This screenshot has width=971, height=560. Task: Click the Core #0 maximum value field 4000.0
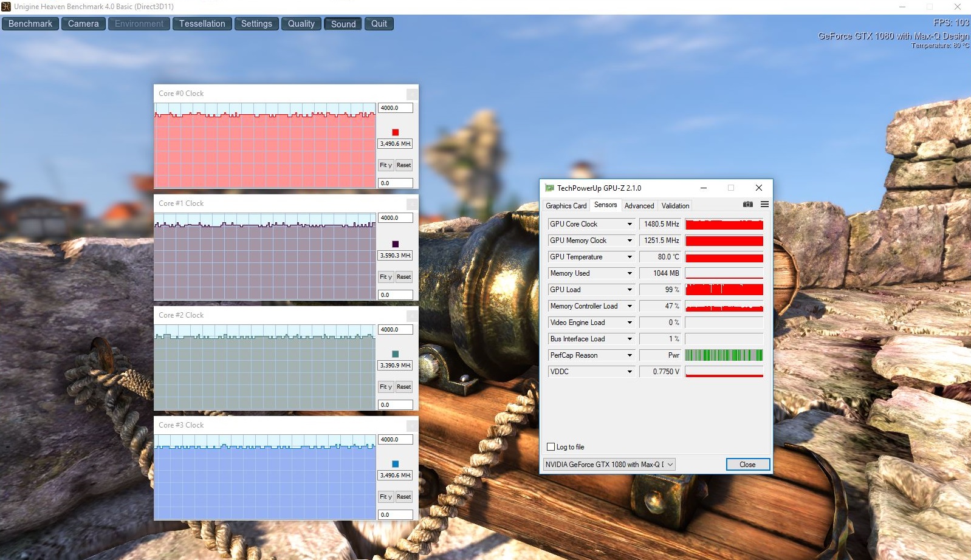pyautogui.click(x=396, y=108)
